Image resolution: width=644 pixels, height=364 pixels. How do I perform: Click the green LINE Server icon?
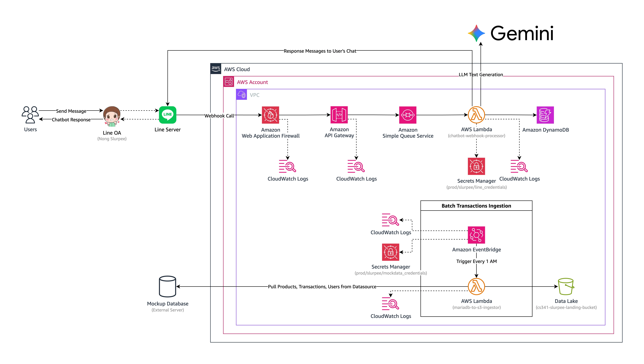click(168, 115)
